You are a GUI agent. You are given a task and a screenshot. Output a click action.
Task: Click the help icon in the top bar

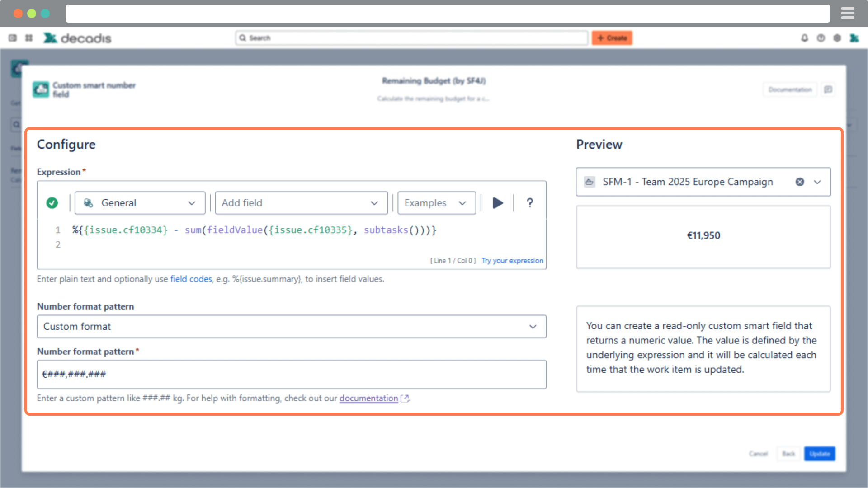tap(821, 38)
